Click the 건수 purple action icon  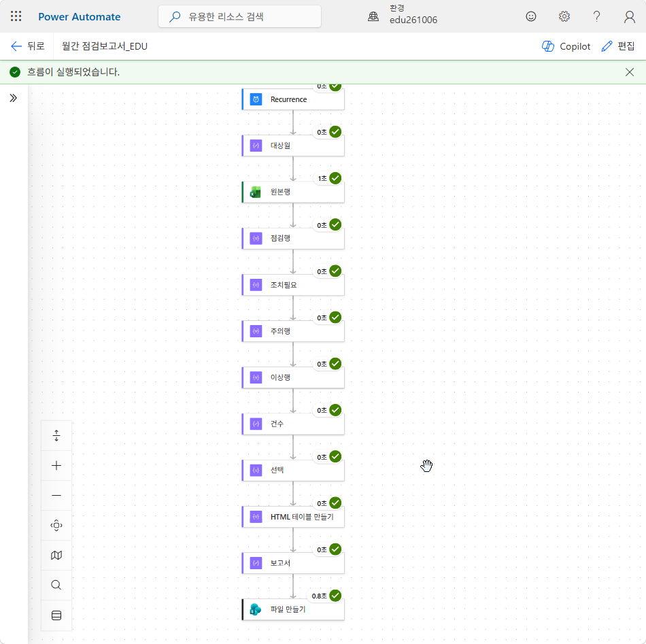coord(256,424)
